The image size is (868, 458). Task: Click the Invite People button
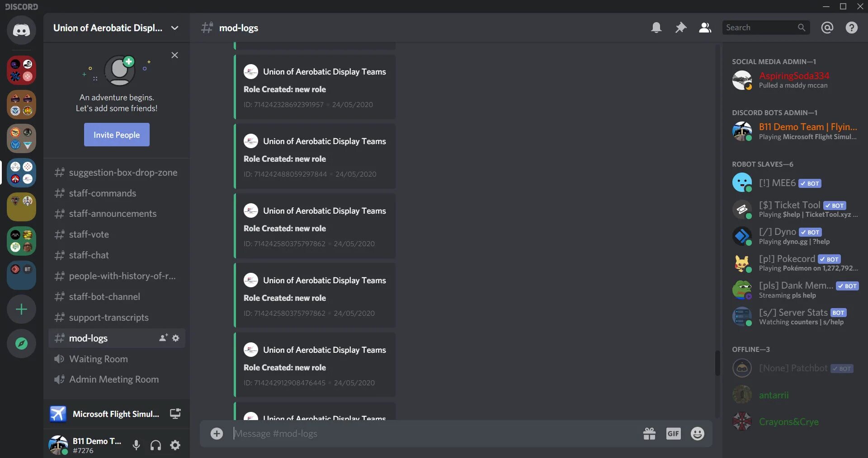[x=117, y=135]
